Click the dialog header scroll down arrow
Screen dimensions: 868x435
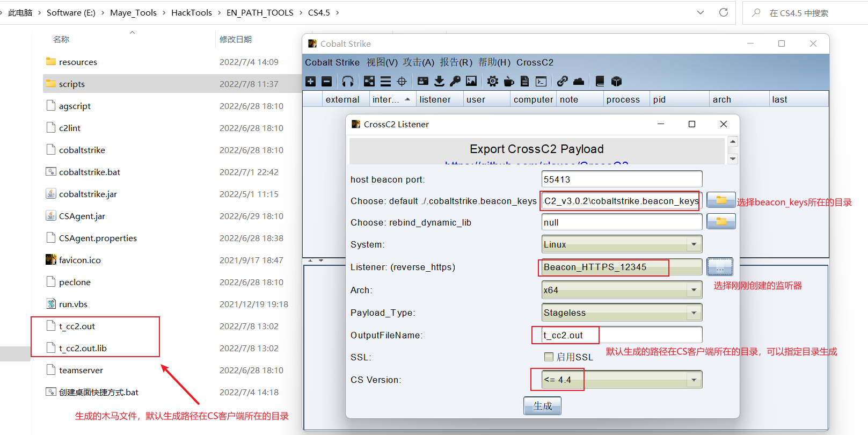pos(733,159)
